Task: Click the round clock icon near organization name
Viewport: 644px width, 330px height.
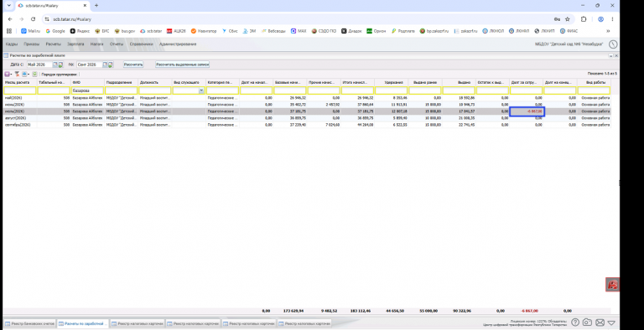Action: point(613,44)
